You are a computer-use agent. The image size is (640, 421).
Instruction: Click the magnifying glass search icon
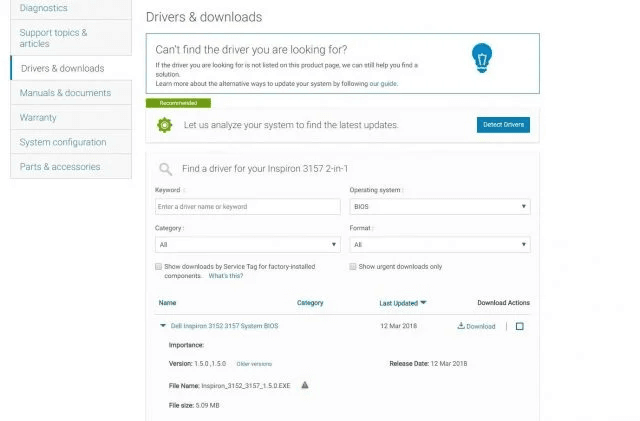pos(165,170)
